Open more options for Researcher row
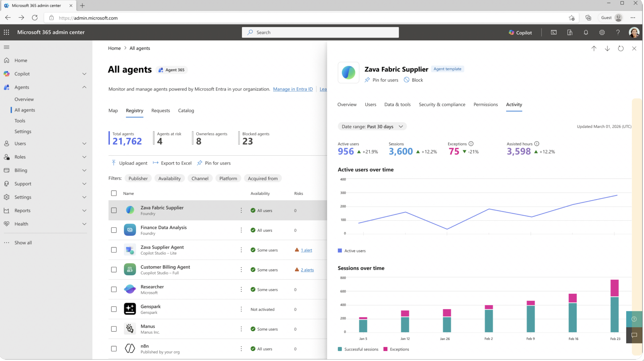This screenshot has width=644, height=361. coord(241,289)
